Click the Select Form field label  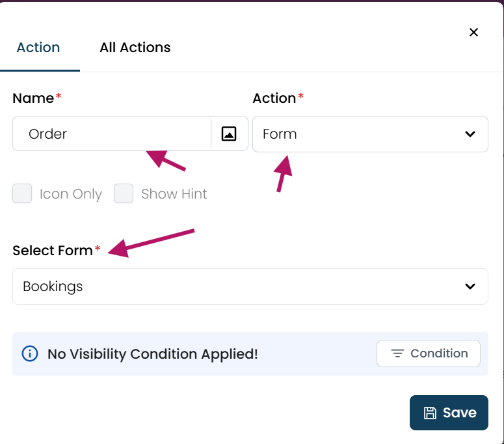point(53,250)
